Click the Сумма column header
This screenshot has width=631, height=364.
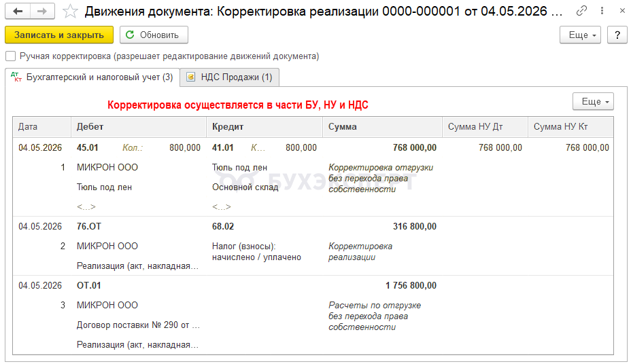click(x=343, y=127)
